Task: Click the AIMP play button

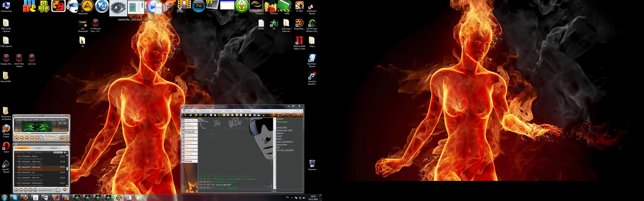Action: point(16,138)
